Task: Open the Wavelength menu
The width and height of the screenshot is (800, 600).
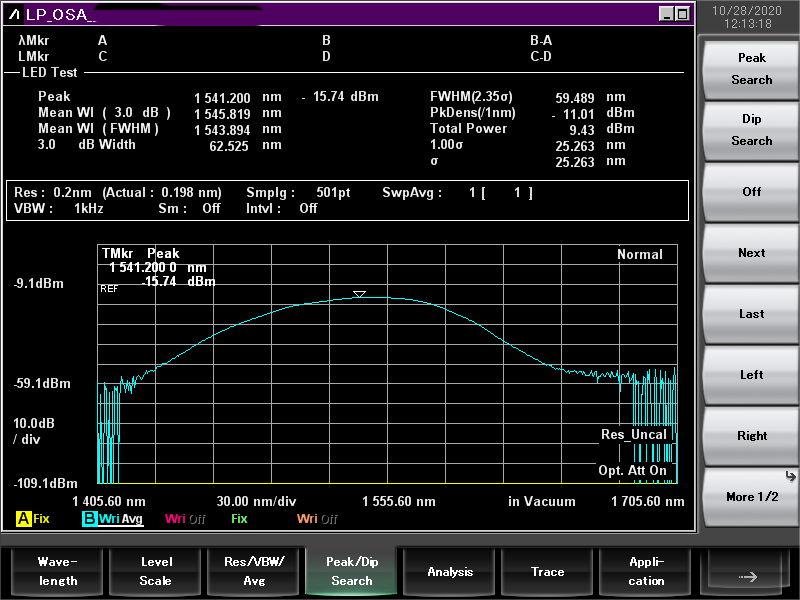Action: coord(57,572)
